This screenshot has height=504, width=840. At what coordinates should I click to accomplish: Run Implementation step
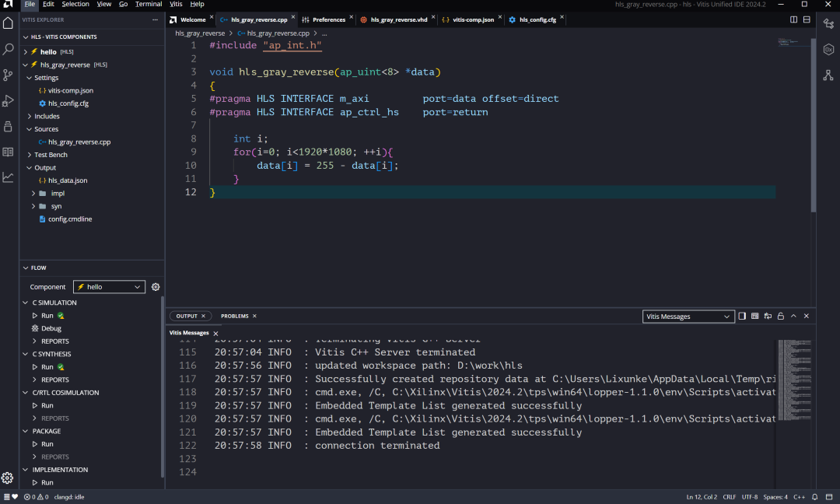(x=47, y=482)
